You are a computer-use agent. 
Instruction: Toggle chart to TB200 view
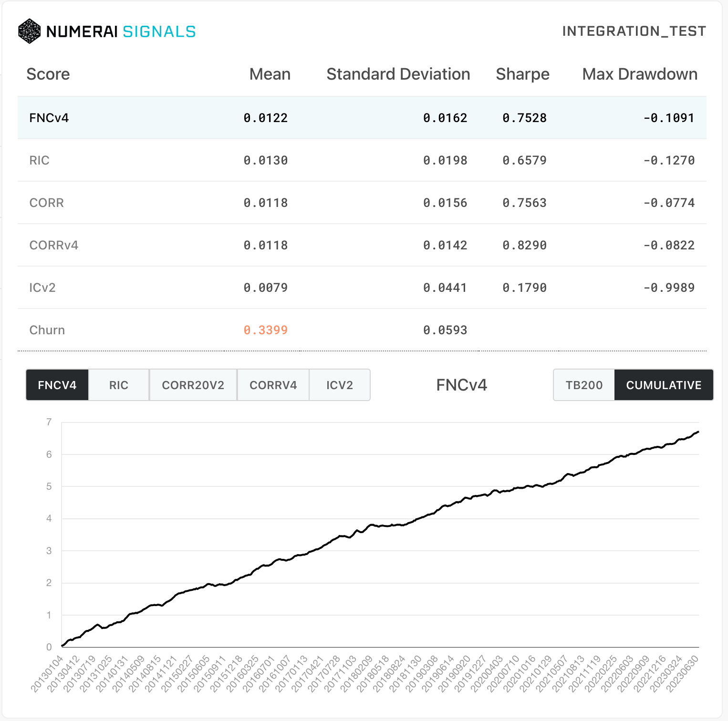[x=584, y=385]
